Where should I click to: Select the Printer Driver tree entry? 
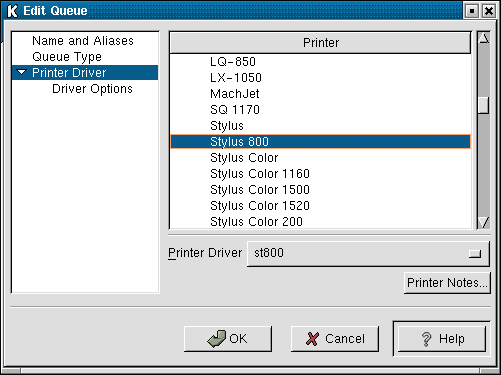click(x=85, y=73)
